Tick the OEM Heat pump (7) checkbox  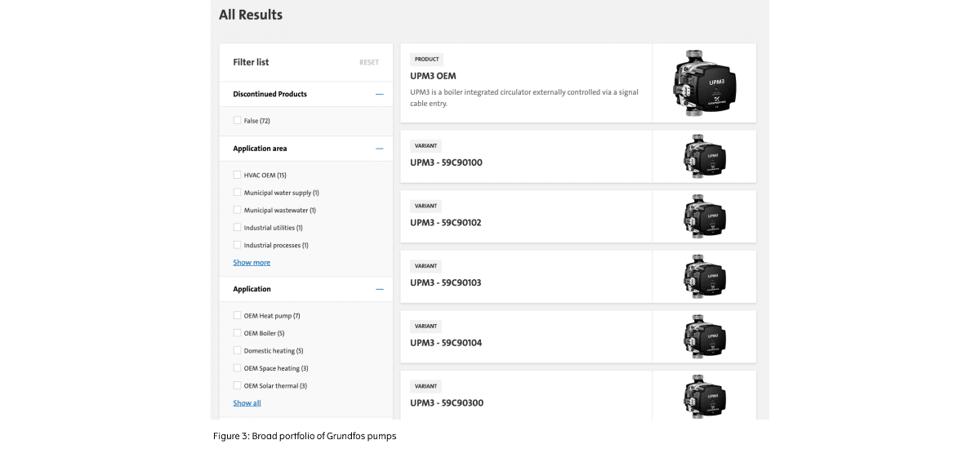pyautogui.click(x=238, y=316)
